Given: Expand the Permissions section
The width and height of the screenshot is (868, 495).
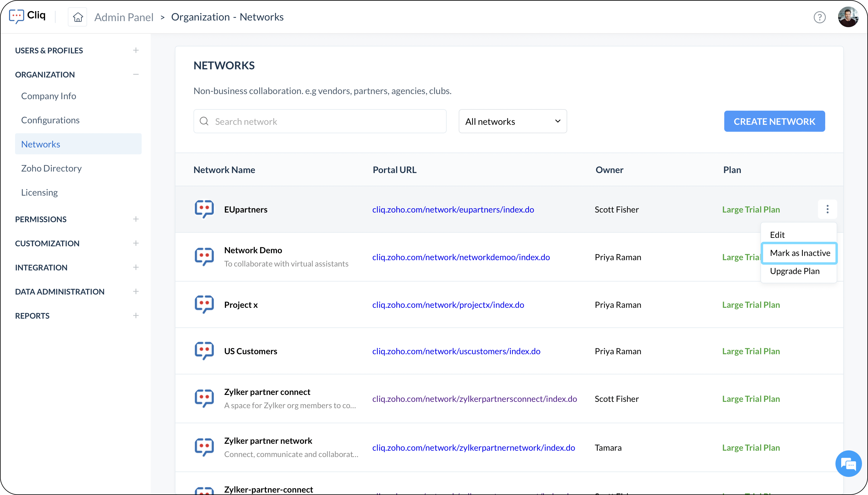Looking at the screenshot, I should click(136, 219).
